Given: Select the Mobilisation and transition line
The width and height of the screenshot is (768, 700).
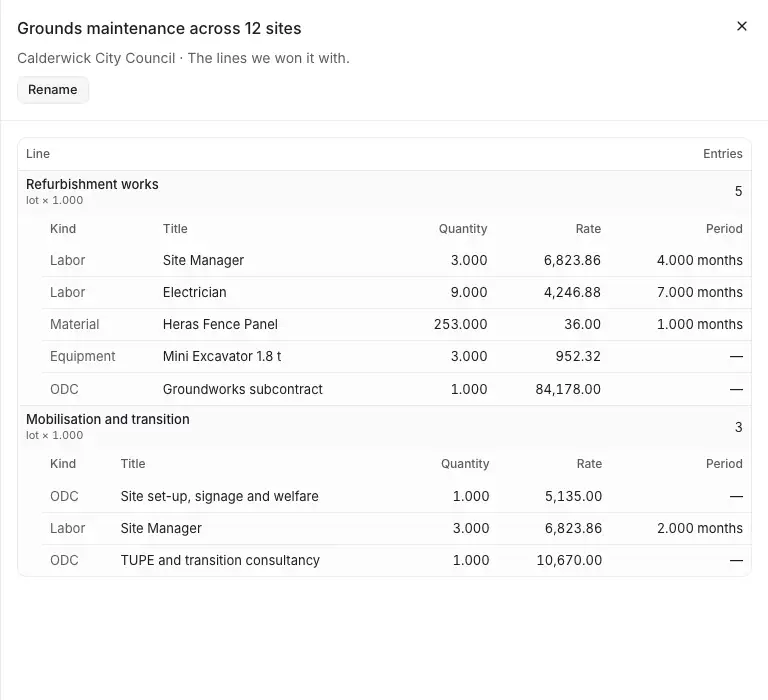Looking at the screenshot, I should [384, 427].
